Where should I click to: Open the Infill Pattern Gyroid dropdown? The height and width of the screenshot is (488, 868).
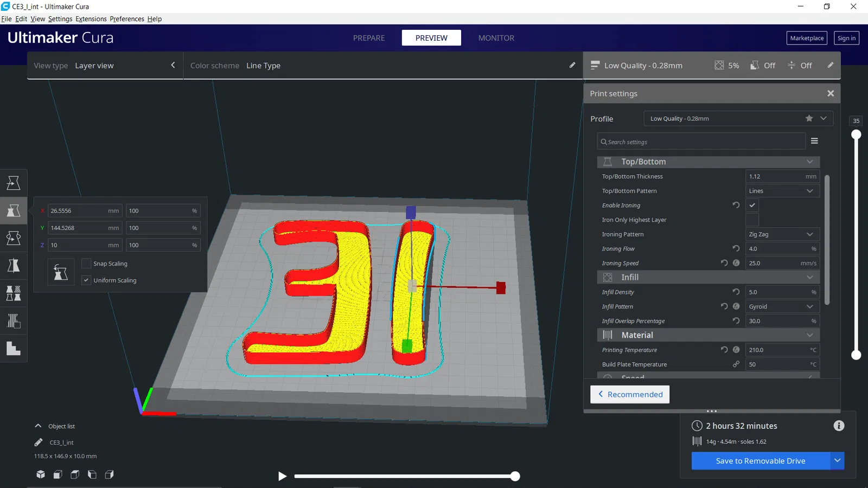click(782, 306)
